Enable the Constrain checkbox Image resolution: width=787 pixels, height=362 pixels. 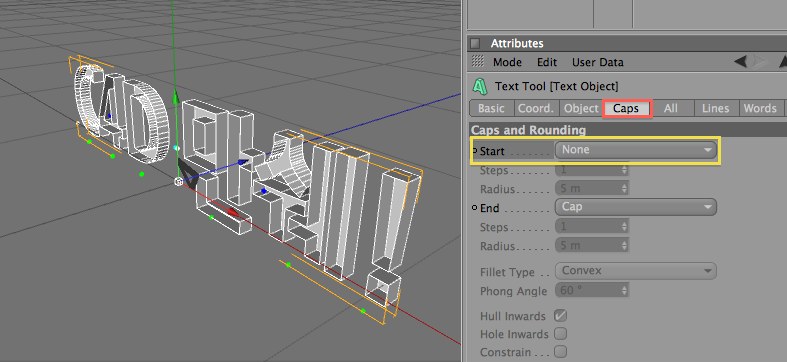click(561, 351)
